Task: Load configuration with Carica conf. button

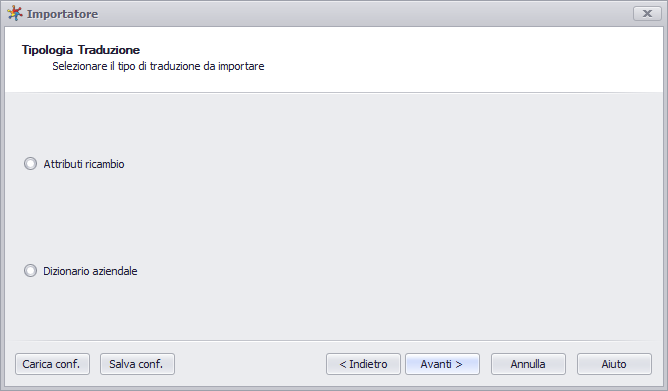Action: click(52, 364)
